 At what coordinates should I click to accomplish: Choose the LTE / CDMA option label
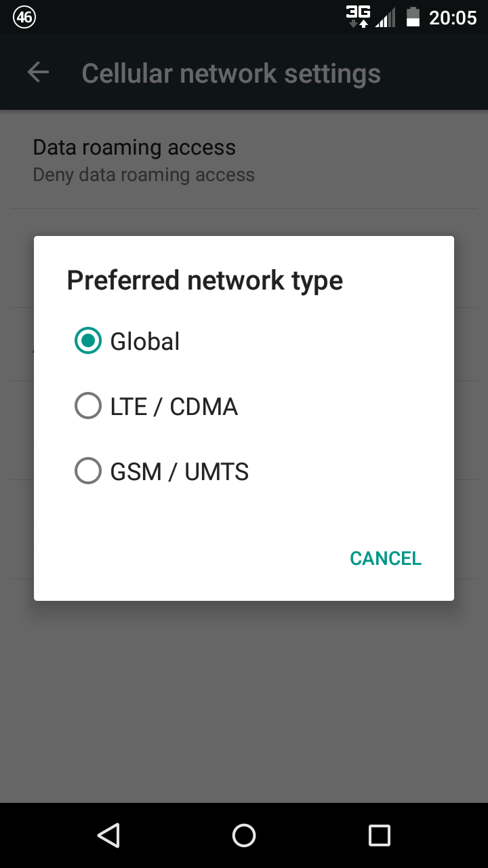click(174, 406)
